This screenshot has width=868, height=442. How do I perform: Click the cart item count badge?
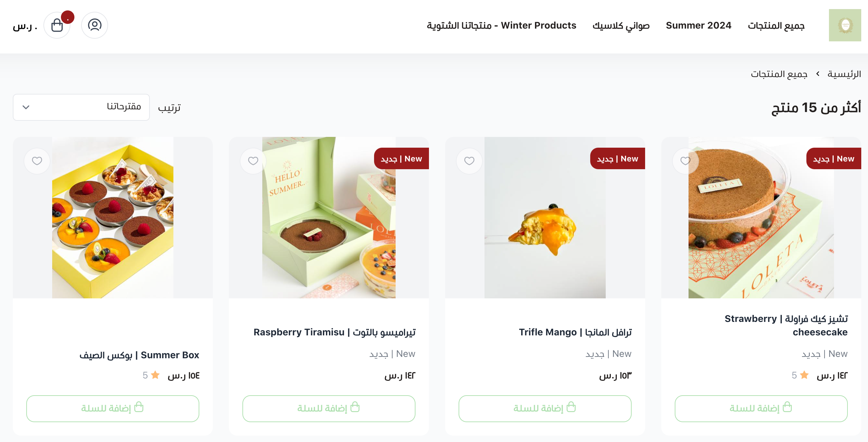(68, 17)
